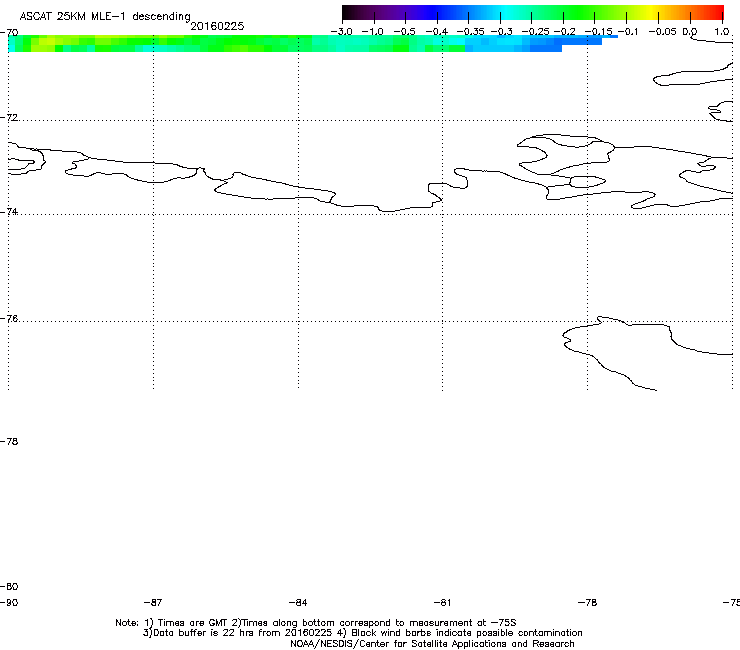740x650 pixels.
Task: Click the black end of the colorbar
Action: (349, 12)
